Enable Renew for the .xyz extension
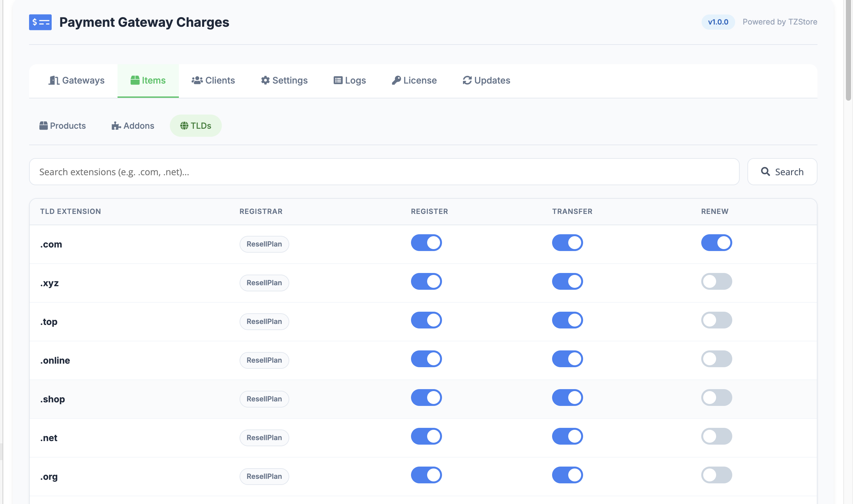 [716, 281]
